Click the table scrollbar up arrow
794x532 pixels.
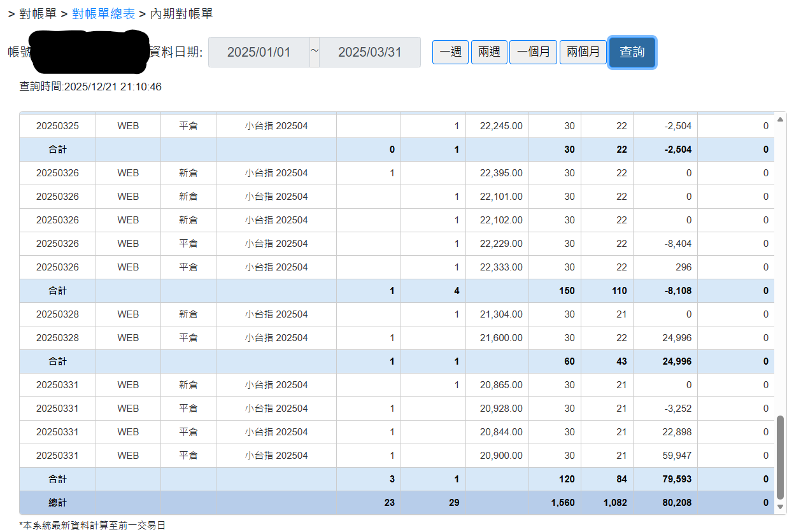[x=781, y=120]
